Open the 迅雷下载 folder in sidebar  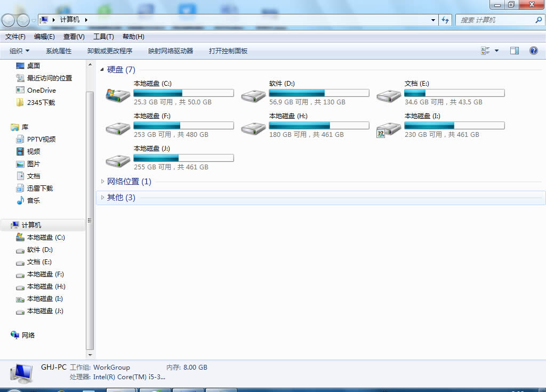[39, 188]
